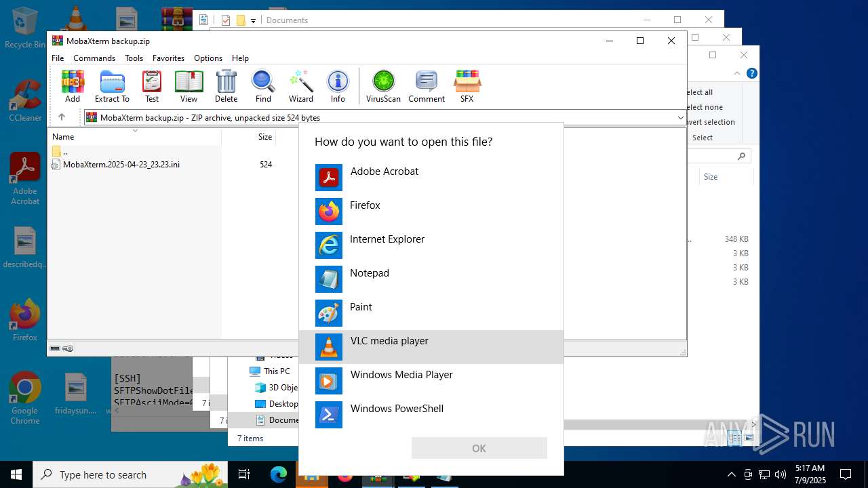Expand the archive path dropdown arrow
Viewport: 868px width, 488px height.
tap(680, 118)
